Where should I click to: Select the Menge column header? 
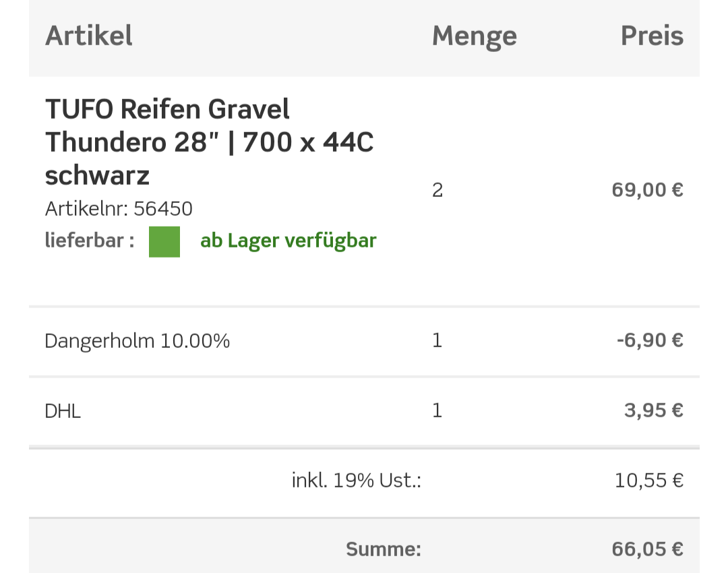[474, 36]
